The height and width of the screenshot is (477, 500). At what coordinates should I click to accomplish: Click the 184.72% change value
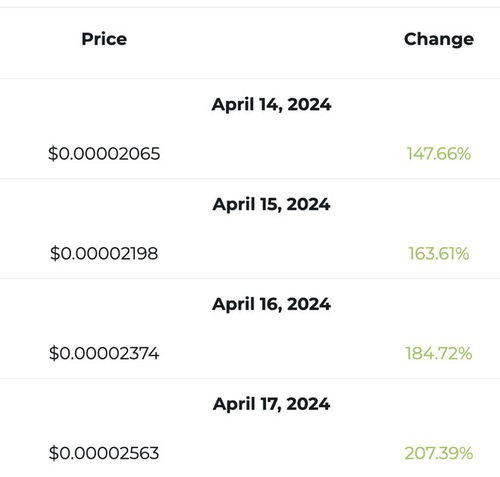click(439, 353)
